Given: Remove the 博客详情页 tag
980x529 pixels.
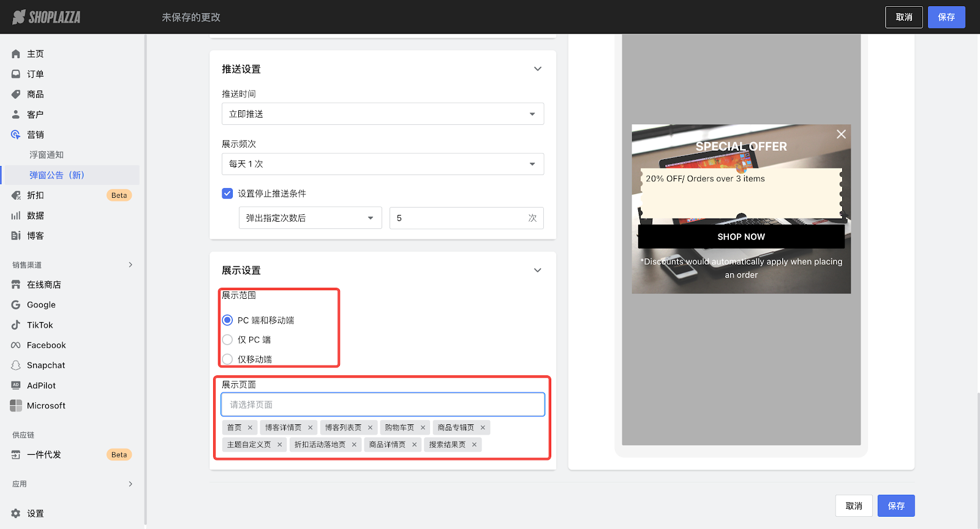Looking at the screenshot, I should click(310, 428).
